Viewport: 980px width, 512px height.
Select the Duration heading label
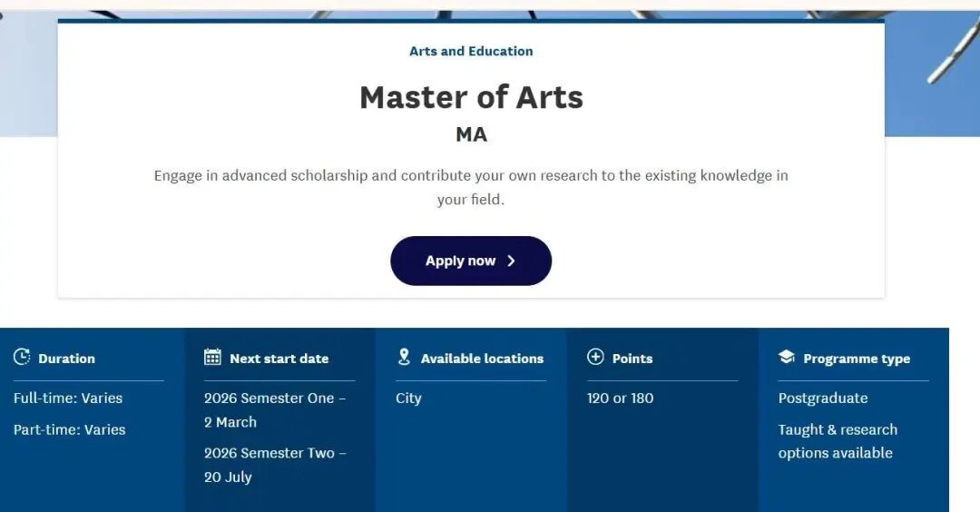pyautogui.click(x=66, y=359)
